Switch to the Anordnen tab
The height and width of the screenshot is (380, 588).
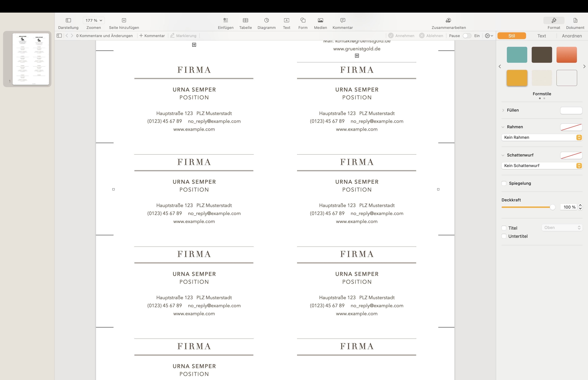coord(572,36)
